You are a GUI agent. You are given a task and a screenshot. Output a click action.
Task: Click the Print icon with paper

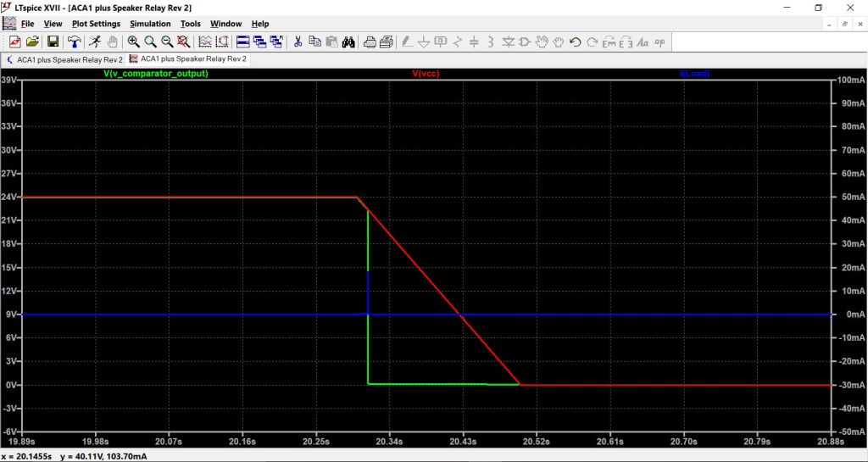(x=387, y=42)
